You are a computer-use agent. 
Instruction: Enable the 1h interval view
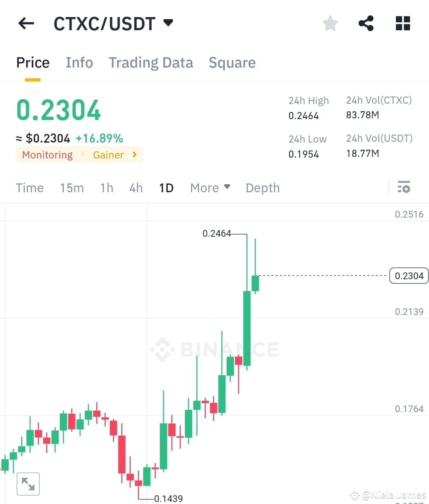coord(106,188)
